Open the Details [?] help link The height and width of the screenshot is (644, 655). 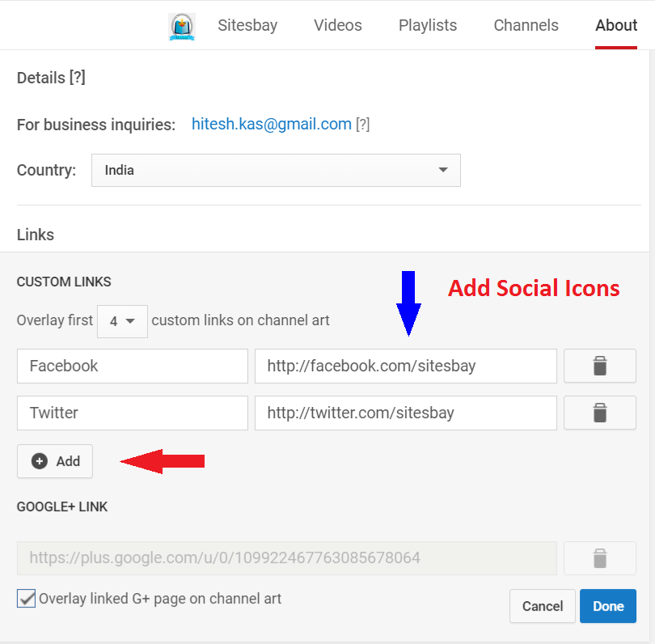(x=77, y=78)
